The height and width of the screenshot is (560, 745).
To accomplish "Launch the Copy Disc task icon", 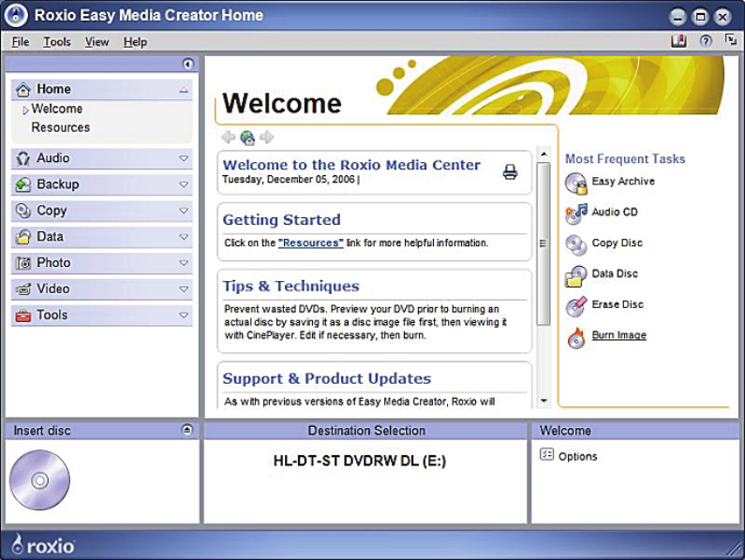I will (x=575, y=244).
